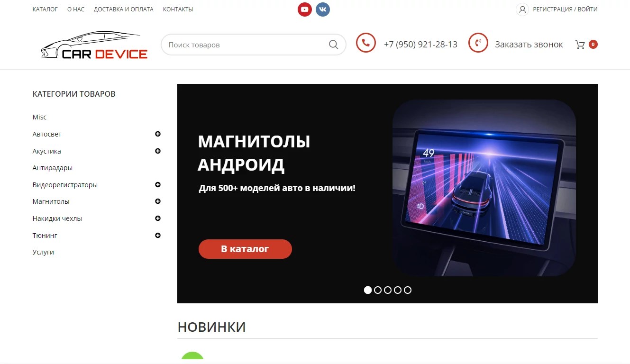
Task: Expand the Магнитолы category
Action: [x=158, y=201]
